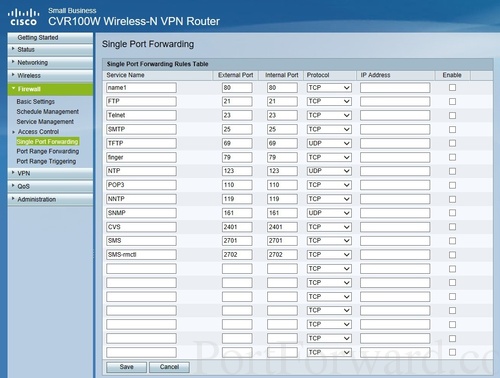500x378 pixels.
Task: Open Port Range Triggering page
Action: (46, 161)
